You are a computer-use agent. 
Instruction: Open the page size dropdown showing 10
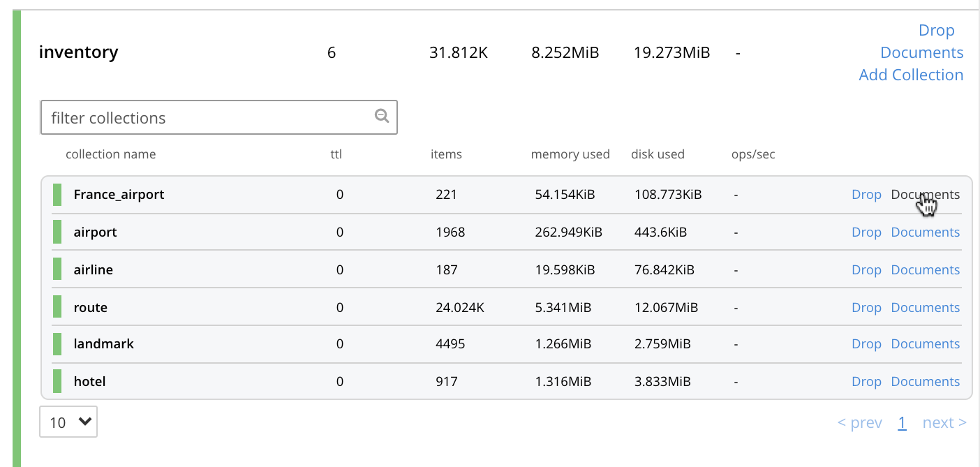pos(68,422)
